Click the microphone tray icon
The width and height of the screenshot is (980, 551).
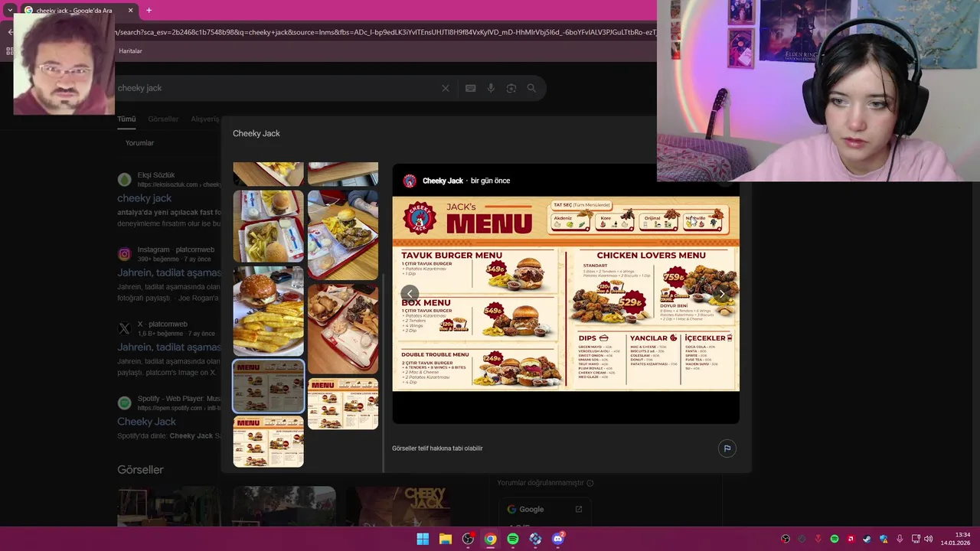900,539
